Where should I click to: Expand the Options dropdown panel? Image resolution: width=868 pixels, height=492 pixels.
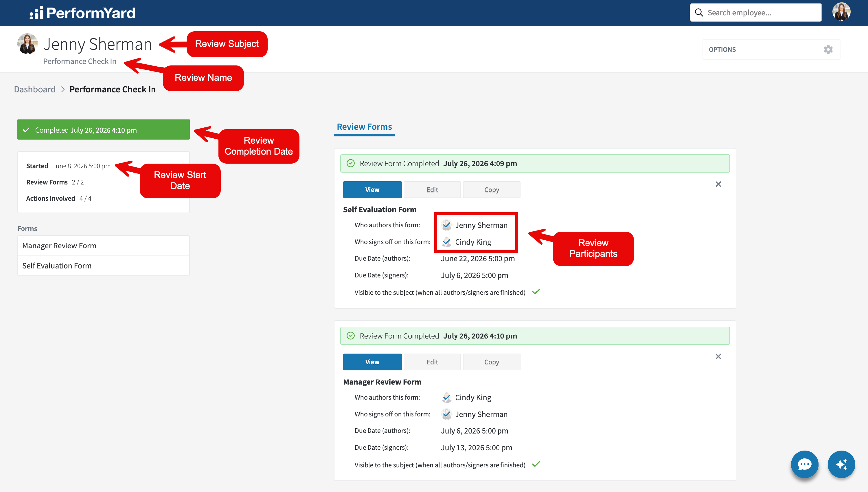[771, 50]
